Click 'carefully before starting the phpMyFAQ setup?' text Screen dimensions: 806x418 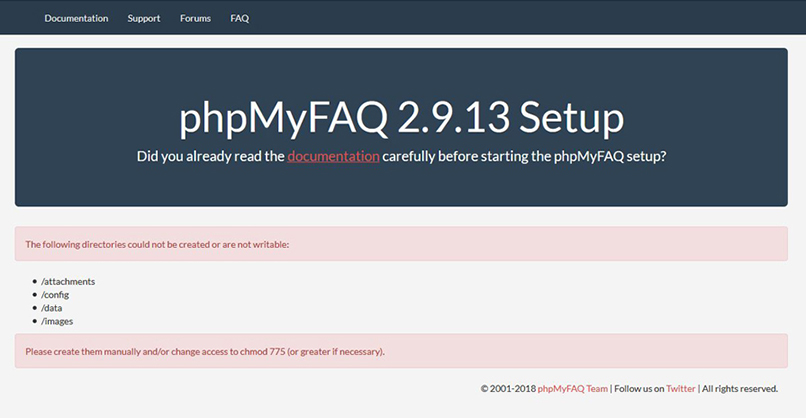coord(524,156)
